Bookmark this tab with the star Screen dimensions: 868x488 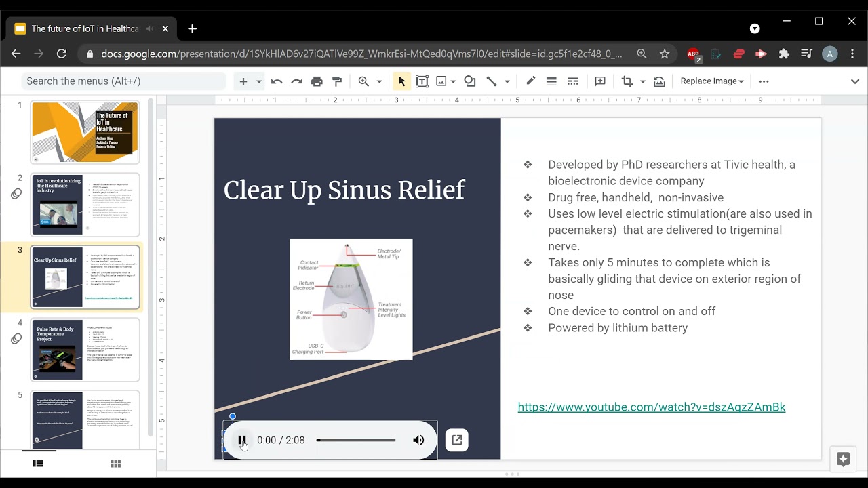665,54
